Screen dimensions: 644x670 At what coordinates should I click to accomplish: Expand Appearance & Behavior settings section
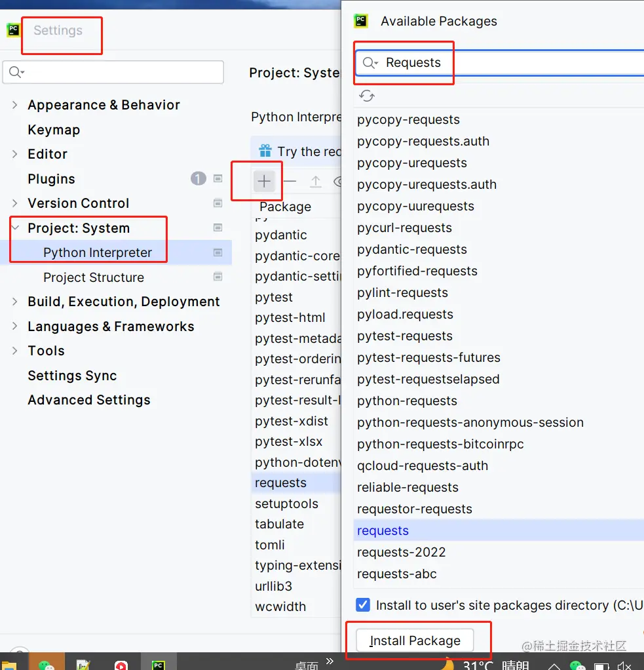15,105
